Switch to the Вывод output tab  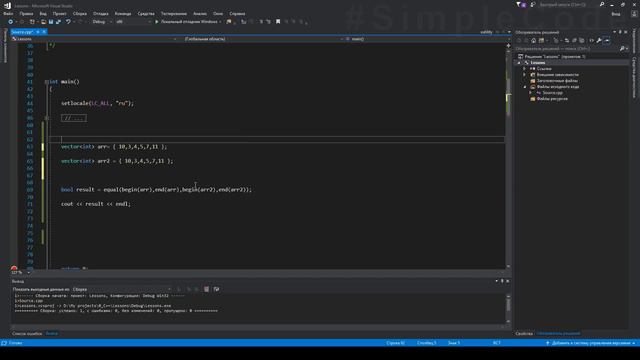tap(51, 333)
